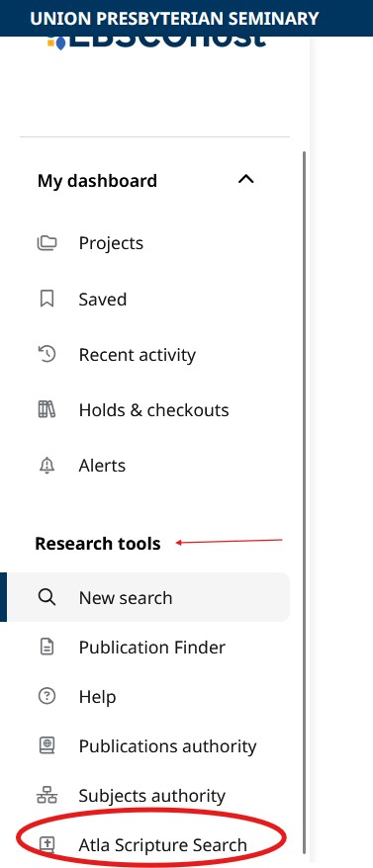Click the My dashboard heading
The height and width of the screenshot is (868, 373).
pyautogui.click(x=97, y=181)
